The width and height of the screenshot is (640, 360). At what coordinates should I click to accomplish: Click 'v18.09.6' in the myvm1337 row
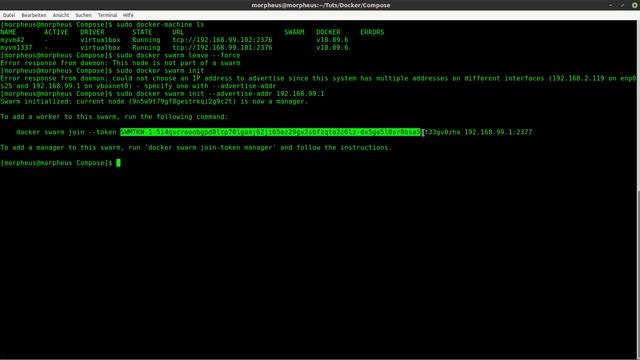332,48
